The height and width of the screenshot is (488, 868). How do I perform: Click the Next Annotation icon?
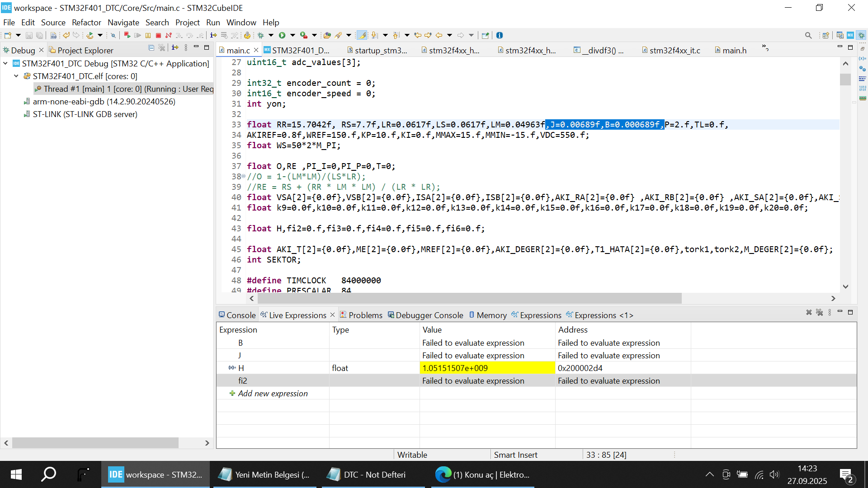374,35
